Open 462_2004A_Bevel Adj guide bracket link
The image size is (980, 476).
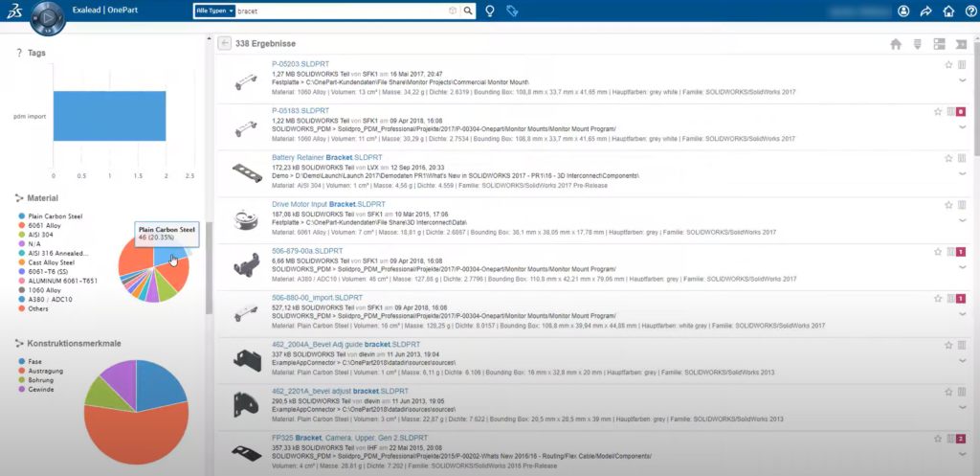click(345, 345)
